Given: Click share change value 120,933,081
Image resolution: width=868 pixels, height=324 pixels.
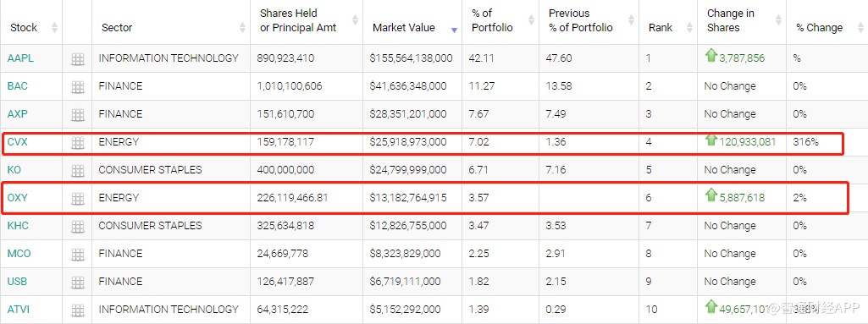Looking at the screenshot, I should [x=747, y=142].
